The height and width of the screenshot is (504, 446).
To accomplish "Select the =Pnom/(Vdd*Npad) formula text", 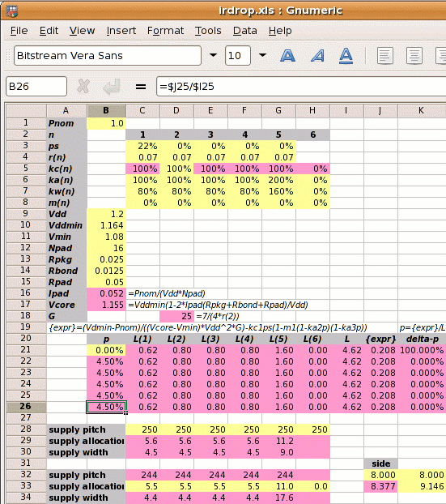I will pyautogui.click(x=167, y=293).
